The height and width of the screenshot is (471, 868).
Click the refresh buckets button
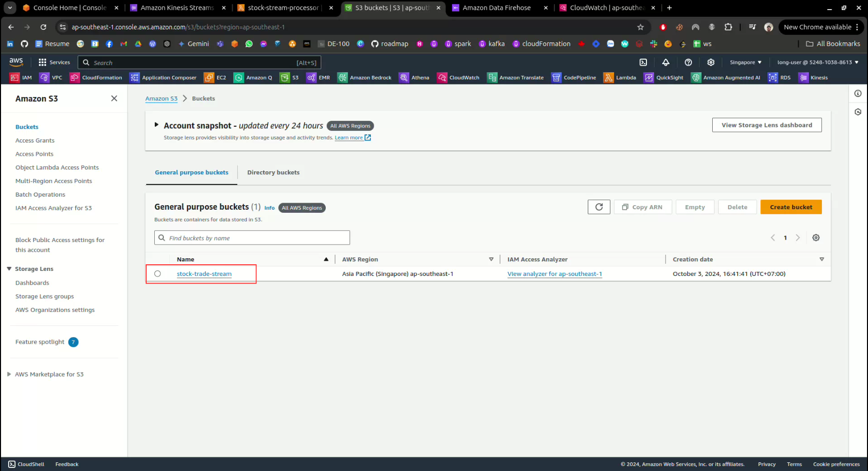[599, 207]
